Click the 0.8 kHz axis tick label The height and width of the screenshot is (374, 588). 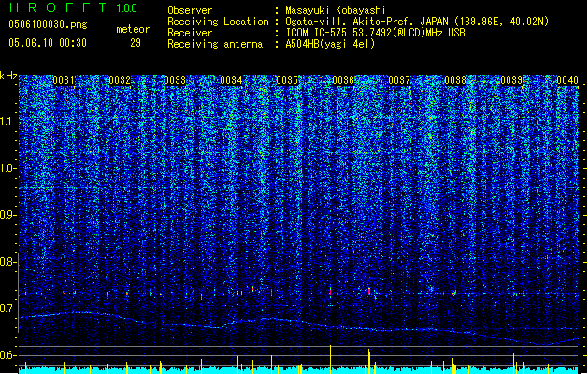click(8, 262)
